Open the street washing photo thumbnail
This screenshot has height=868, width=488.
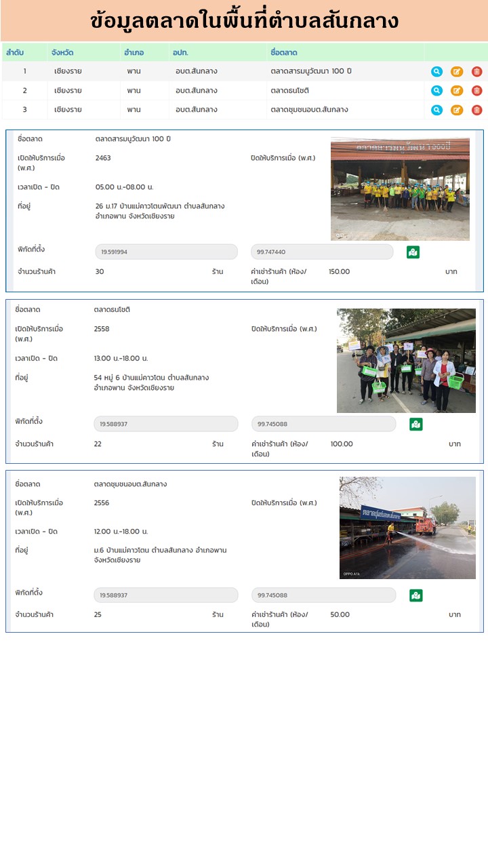(407, 528)
